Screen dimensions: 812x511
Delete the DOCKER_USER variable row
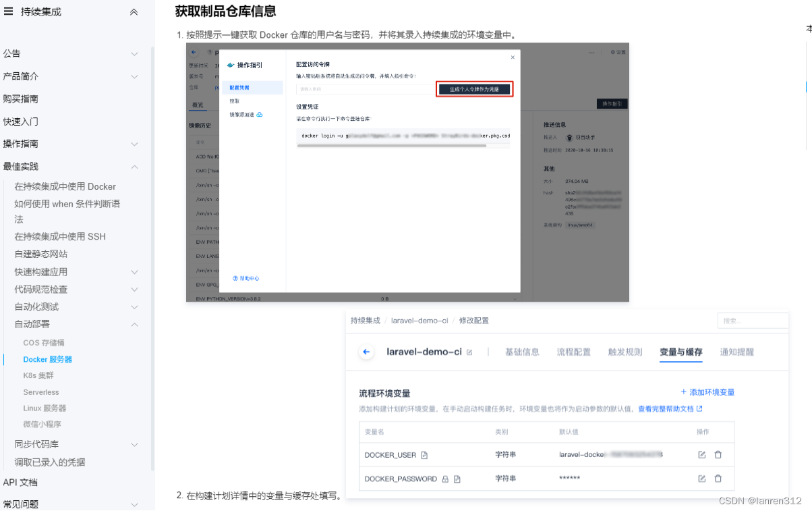tap(718, 455)
